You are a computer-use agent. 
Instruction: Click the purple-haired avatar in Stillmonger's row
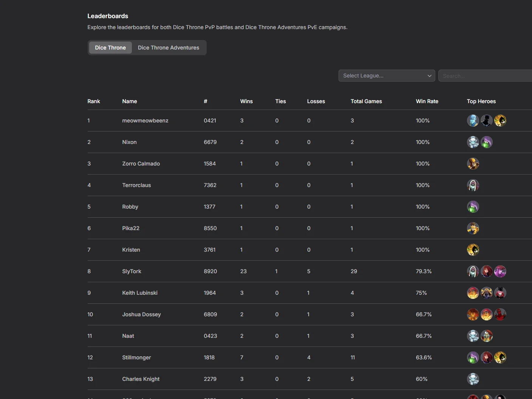click(x=473, y=357)
